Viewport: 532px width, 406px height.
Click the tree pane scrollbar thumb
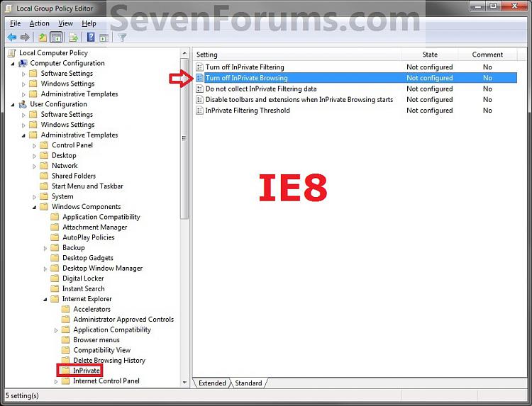(x=184, y=138)
